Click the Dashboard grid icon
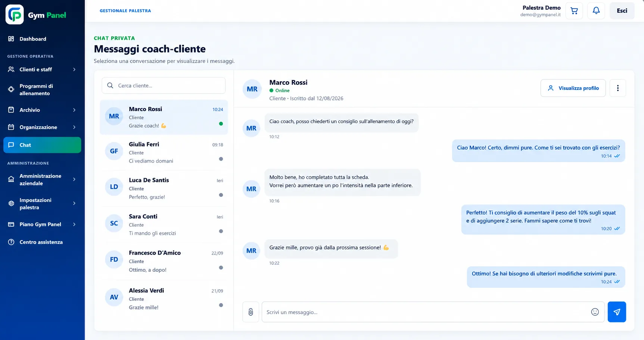The height and width of the screenshot is (340, 644). click(11, 39)
